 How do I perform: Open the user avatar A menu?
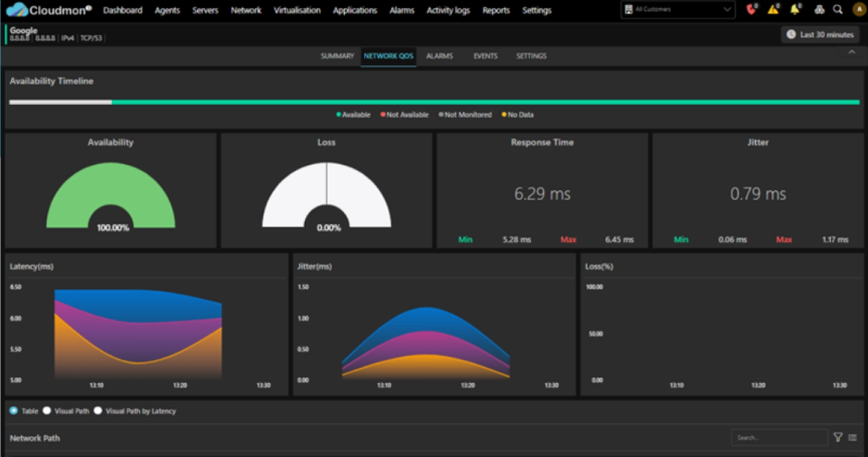click(x=858, y=10)
